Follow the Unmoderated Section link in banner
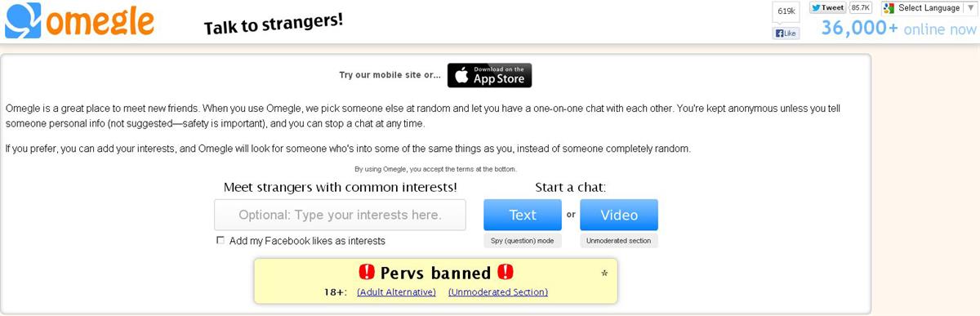980x316 pixels. (498, 292)
